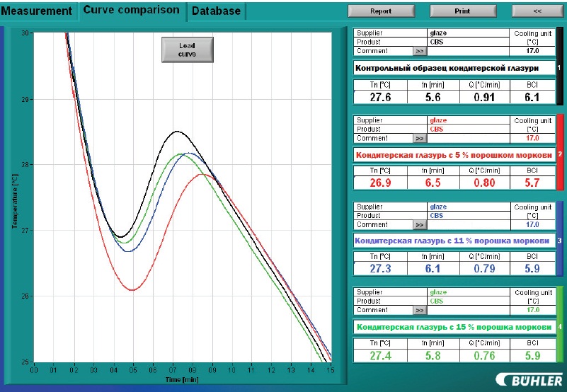Expand comment for black curve 1
The image size is (567, 392).
(419, 51)
